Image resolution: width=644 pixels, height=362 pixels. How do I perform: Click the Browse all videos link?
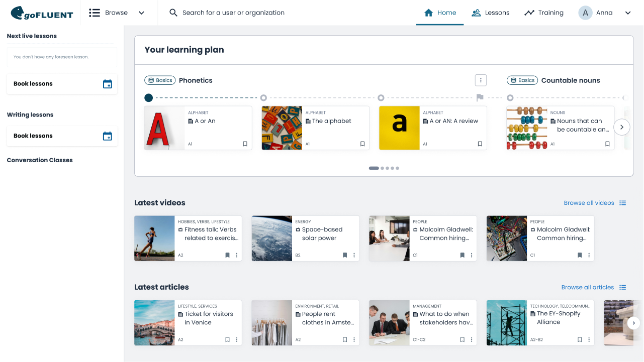click(589, 203)
